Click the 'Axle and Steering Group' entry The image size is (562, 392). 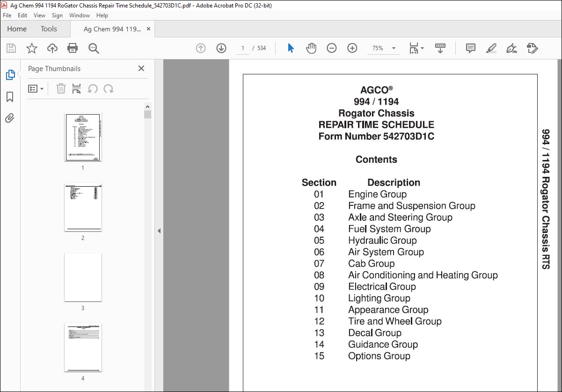[400, 218]
